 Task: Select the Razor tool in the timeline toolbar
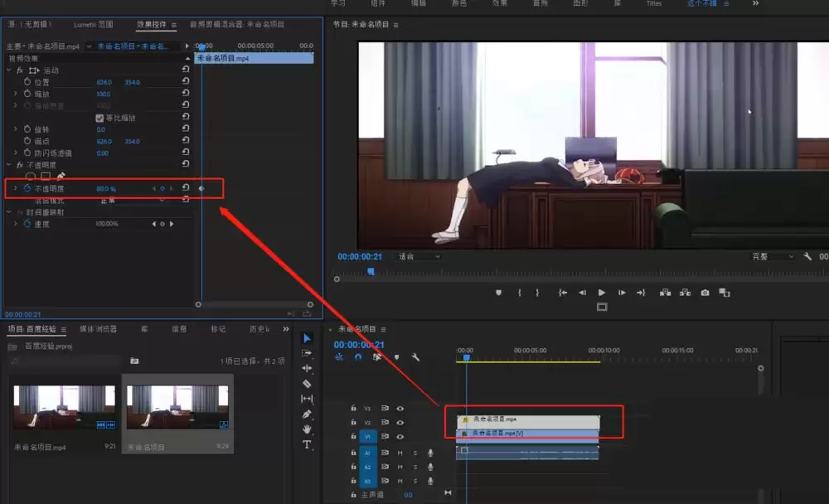pyautogui.click(x=305, y=382)
